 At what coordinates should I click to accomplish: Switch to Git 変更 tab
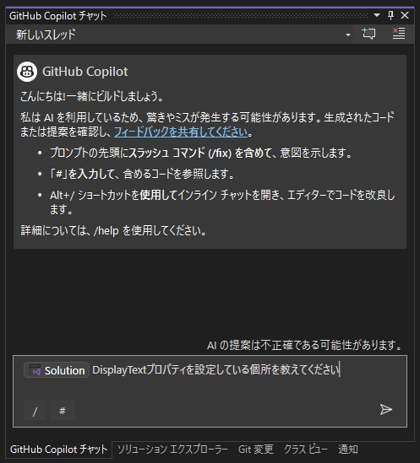[x=256, y=449]
